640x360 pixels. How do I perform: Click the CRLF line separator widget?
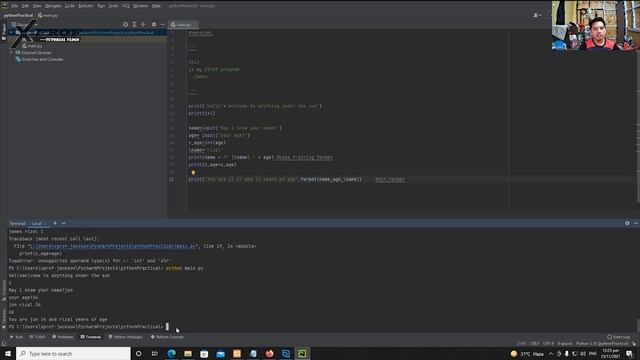(534, 344)
